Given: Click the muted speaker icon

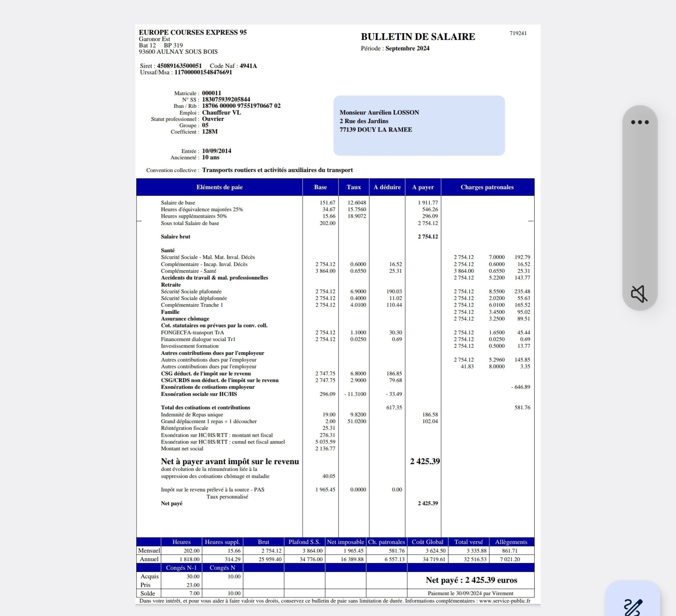Looking at the screenshot, I should pyautogui.click(x=639, y=293).
